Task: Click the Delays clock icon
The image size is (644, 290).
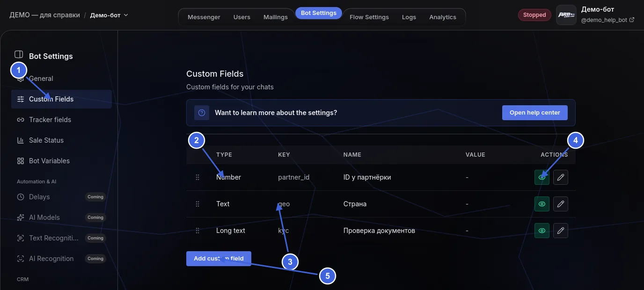Action: pyautogui.click(x=21, y=197)
